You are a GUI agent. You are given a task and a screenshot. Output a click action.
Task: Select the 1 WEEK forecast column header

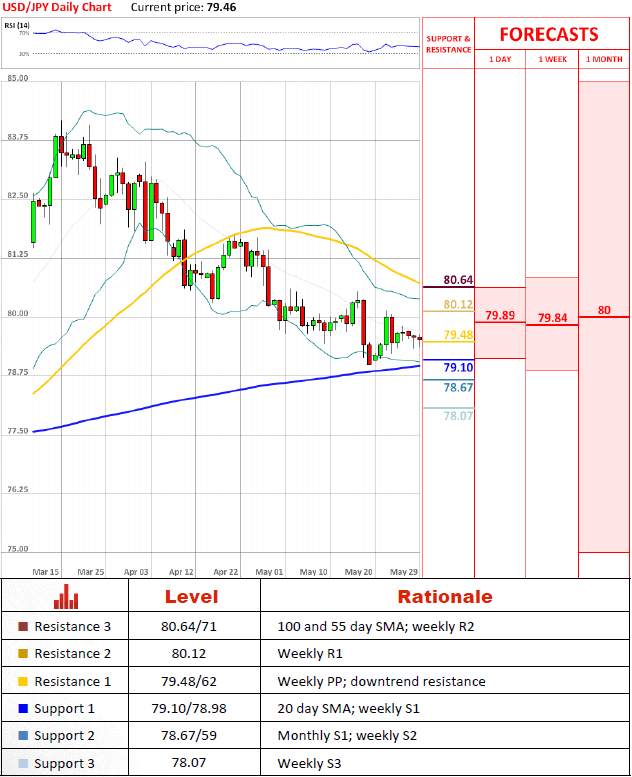(x=552, y=59)
